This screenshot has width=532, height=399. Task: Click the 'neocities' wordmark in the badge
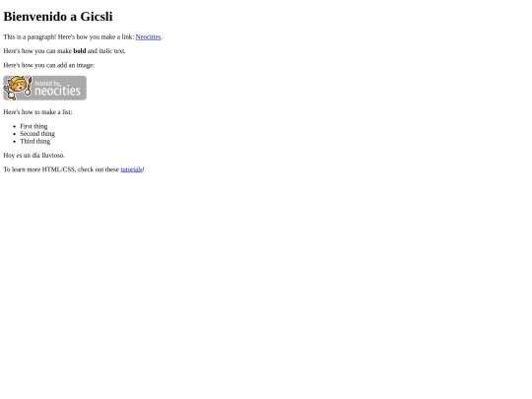click(58, 91)
